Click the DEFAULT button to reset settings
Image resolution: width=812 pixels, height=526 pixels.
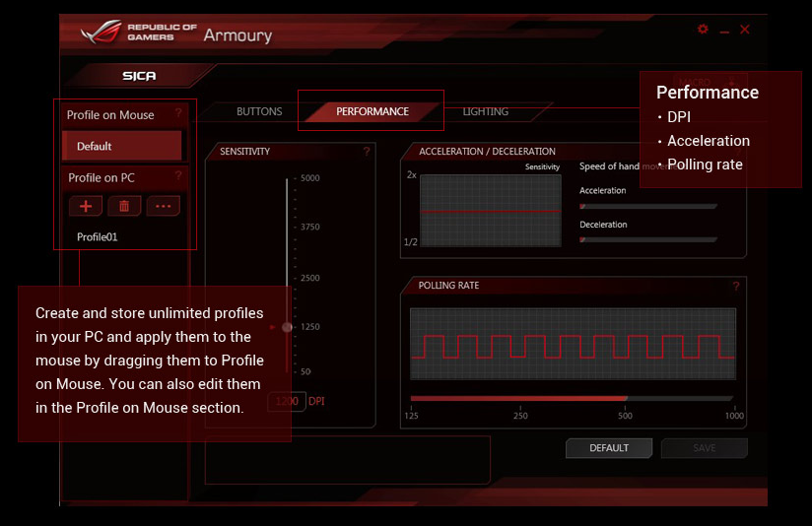pyautogui.click(x=609, y=448)
